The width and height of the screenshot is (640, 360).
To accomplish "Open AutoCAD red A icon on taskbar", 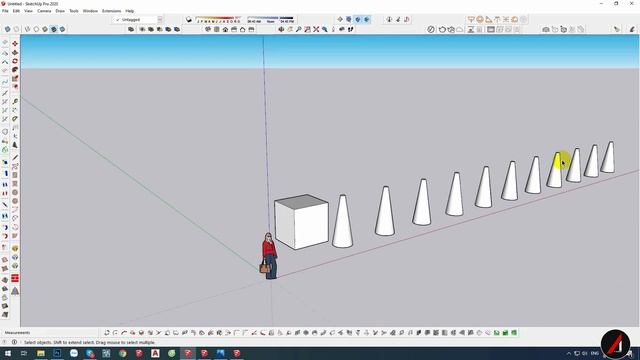I will point(155,353).
